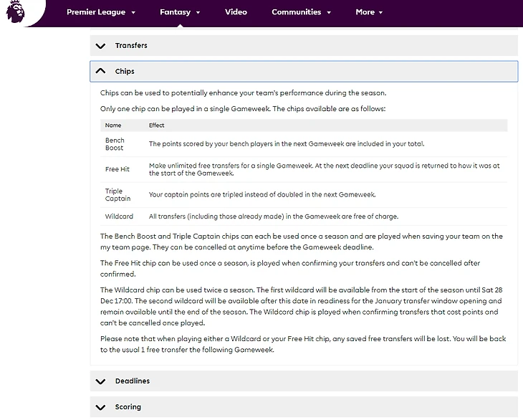Click the Deadlines chevron-down icon
Viewport: 523px width, 420px height.
[x=100, y=381]
